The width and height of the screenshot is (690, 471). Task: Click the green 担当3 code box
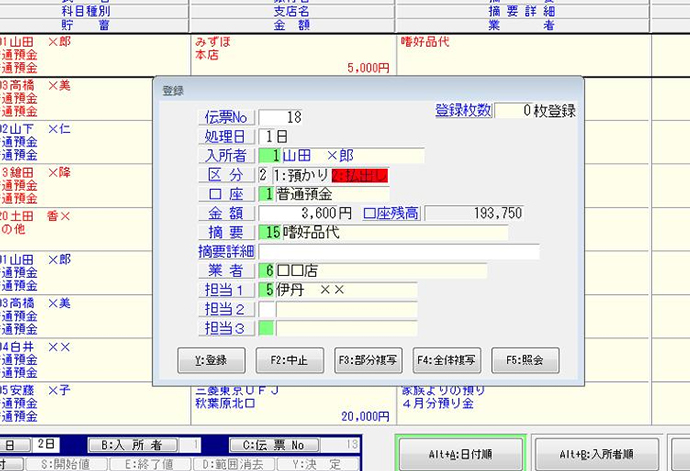click(266, 327)
